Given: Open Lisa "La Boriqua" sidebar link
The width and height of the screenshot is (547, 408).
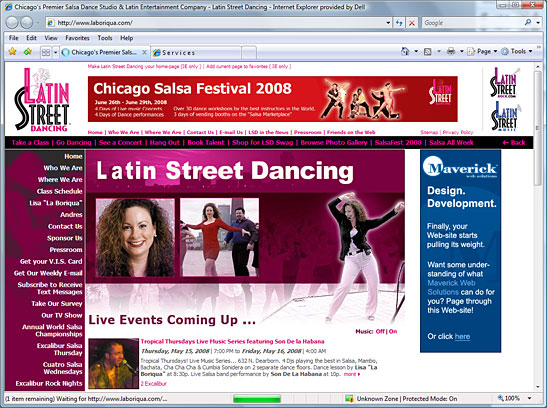Looking at the screenshot, I should [x=56, y=203].
